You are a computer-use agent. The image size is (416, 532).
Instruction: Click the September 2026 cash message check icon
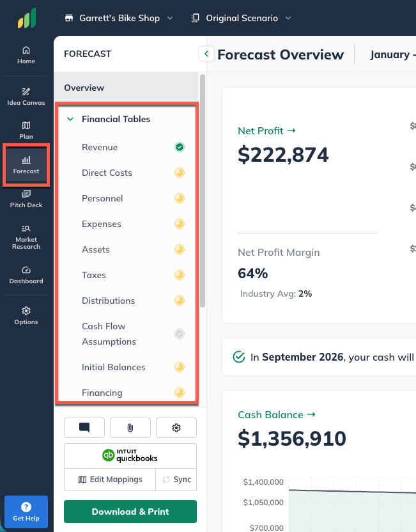239,357
